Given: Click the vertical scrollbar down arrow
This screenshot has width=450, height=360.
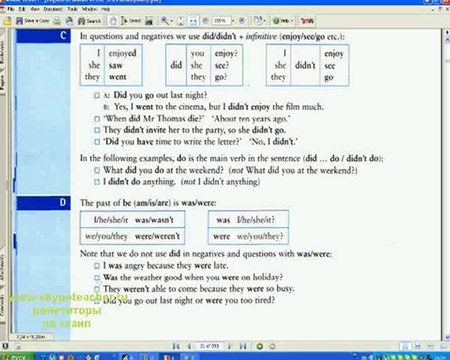Looking at the screenshot, I should pyautogui.click(x=447, y=337).
